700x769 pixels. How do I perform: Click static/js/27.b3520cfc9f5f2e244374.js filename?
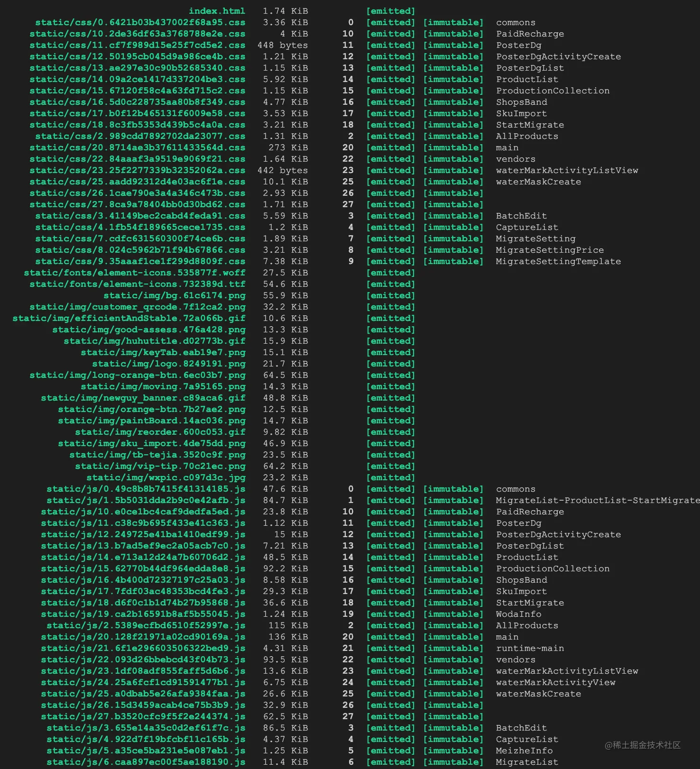(143, 716)
